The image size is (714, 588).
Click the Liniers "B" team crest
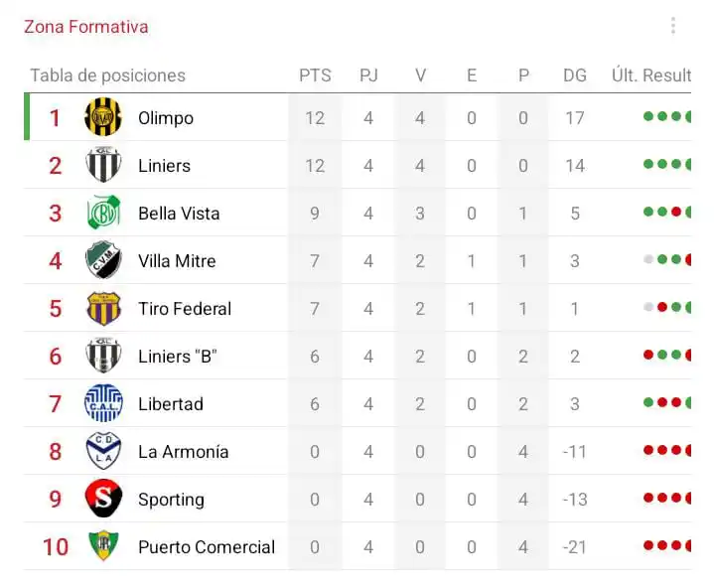tap(103, 355)
